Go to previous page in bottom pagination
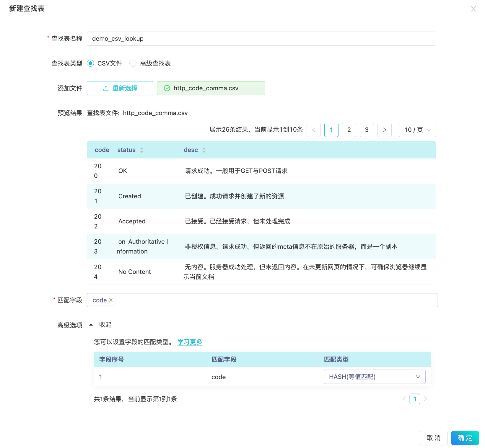The height and width of the screenshot is (448, 485). coord(404,399)
